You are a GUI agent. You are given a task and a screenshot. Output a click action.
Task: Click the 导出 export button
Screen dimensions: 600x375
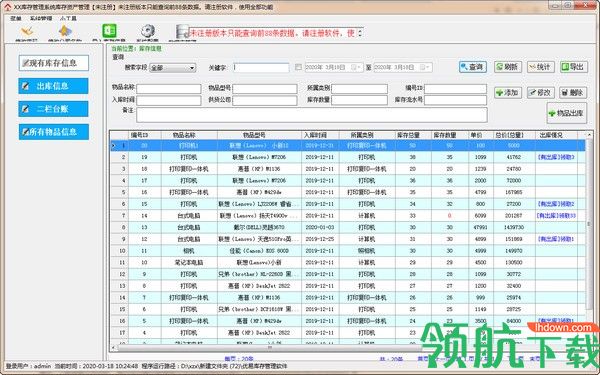coord(574,67)
